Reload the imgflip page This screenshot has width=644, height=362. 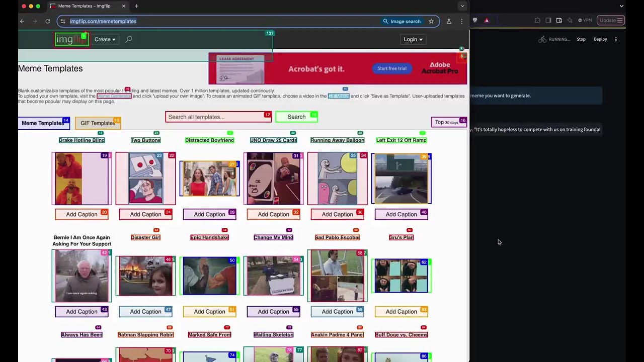coord(48,21)
